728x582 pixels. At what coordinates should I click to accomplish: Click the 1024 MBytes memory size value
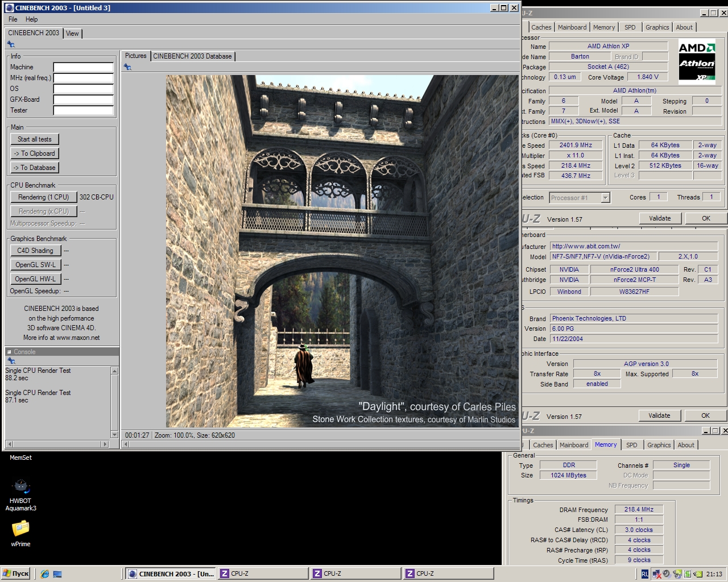pyautogui.click(x=568, y=475)
